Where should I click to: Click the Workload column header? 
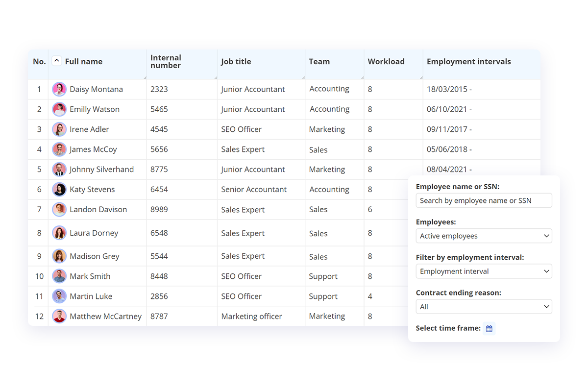pyautogui.click(x=386, y=62)
